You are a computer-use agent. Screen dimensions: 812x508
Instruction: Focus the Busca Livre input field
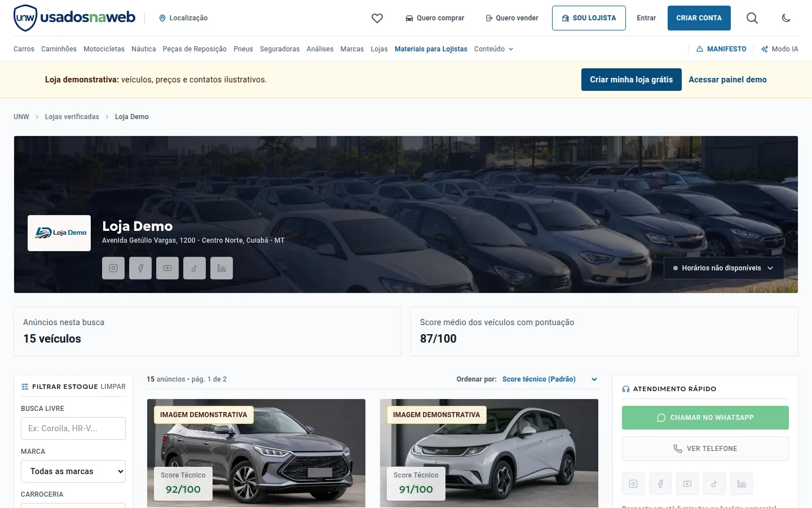coord(73,428)
